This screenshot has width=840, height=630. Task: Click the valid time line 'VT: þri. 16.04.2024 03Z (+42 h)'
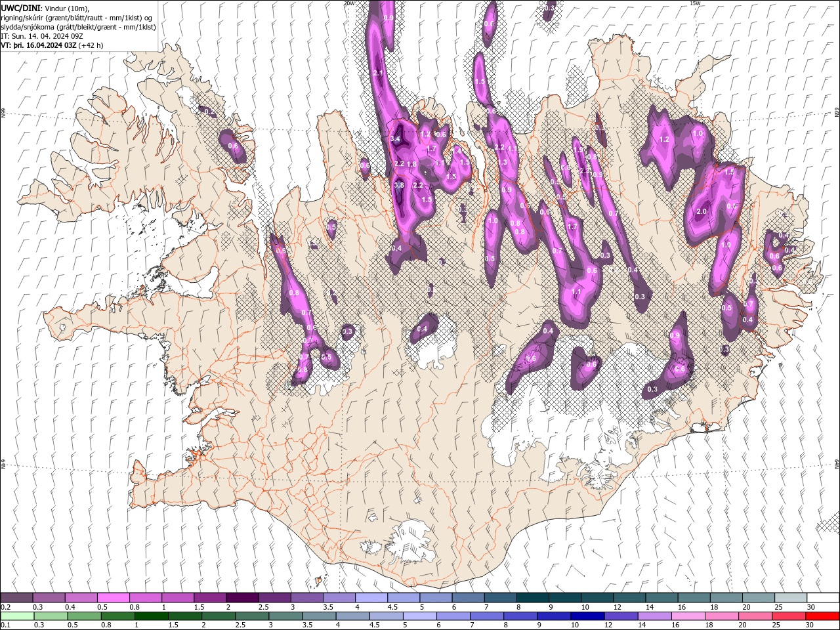pos(52,45)
